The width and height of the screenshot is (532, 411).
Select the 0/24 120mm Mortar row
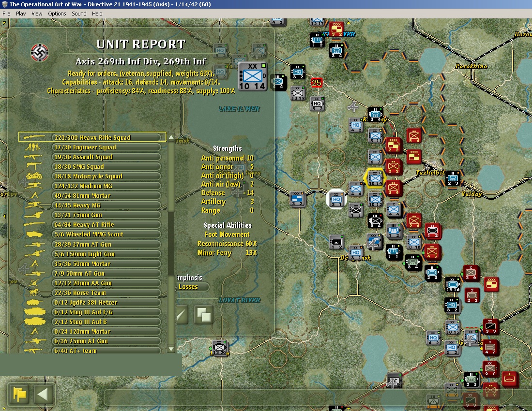coord(106,331)
